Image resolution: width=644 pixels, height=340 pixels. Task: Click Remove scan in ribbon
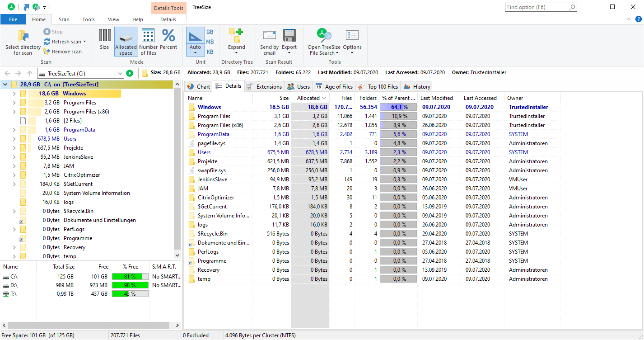62,52
